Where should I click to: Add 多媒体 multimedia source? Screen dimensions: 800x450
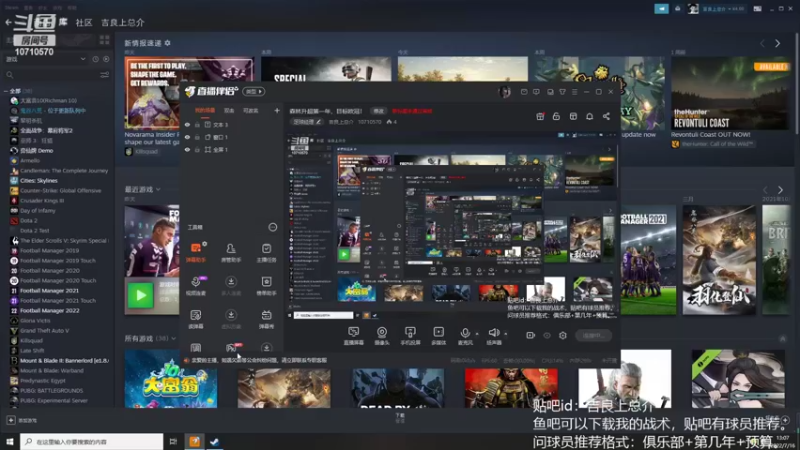[438, 336]
